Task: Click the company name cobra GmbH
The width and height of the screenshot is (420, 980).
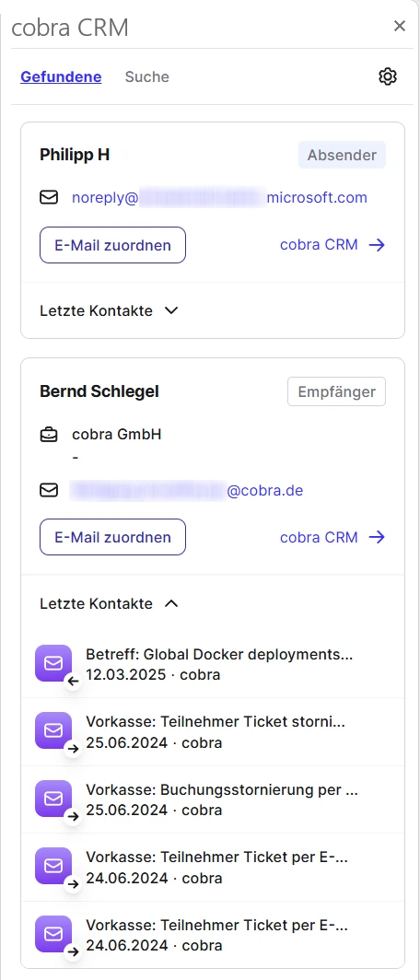Action: tap(117, 435)
